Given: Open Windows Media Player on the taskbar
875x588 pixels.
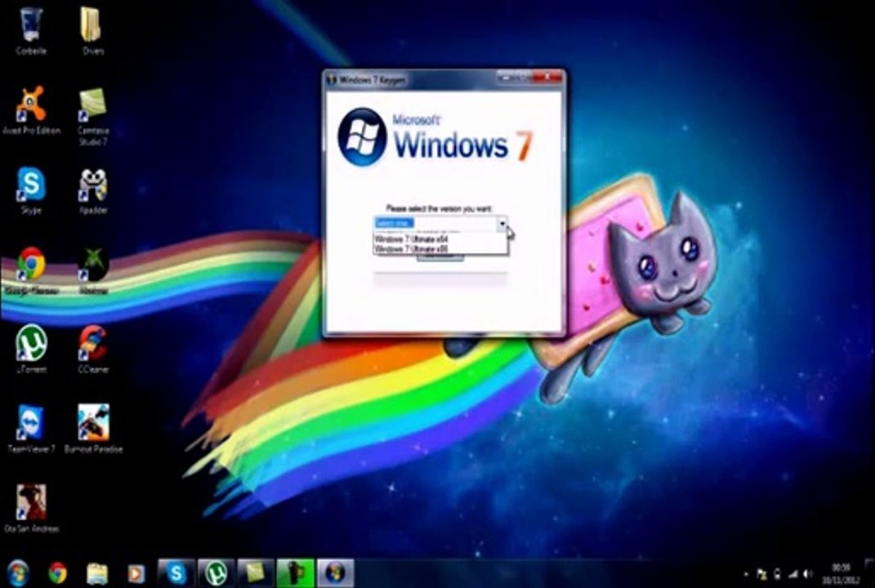Looking at the screenshot, I should pyautogui.click(x=136, y=573).
